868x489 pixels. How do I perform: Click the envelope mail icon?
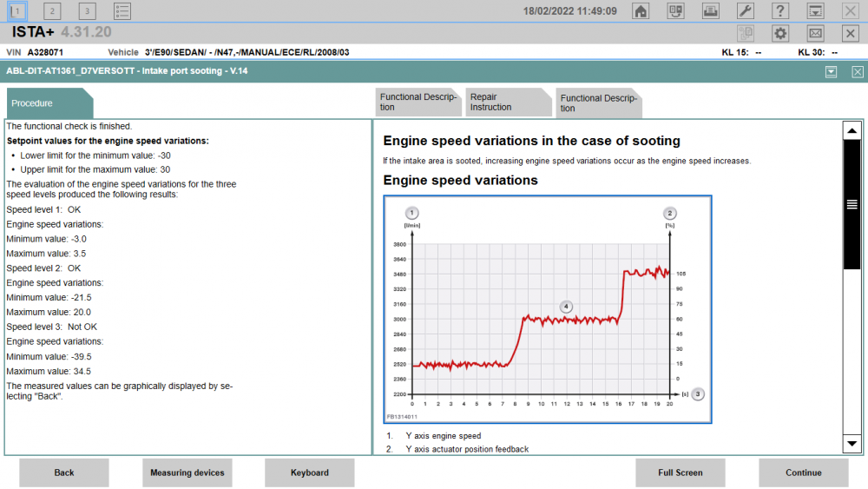pos(815,33)
